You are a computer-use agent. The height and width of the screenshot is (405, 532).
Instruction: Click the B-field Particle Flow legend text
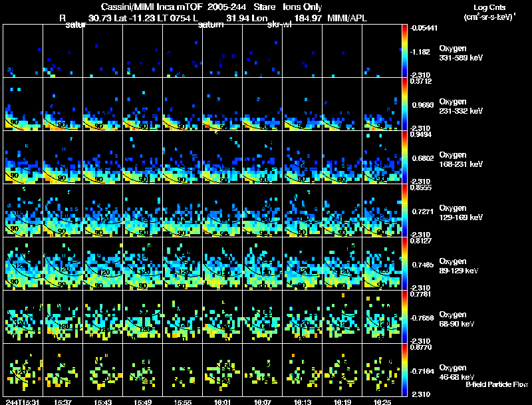[x=497, y=384]
